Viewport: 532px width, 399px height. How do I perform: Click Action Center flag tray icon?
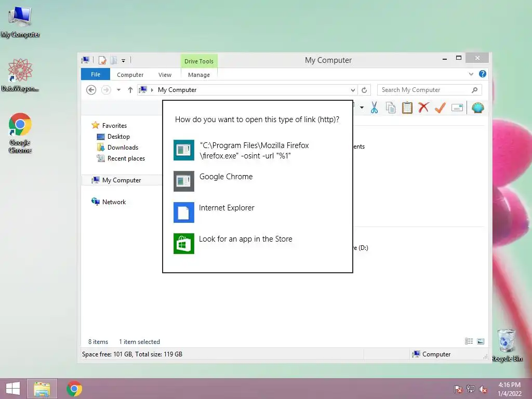pyautogui.click(x=458, y=389)
